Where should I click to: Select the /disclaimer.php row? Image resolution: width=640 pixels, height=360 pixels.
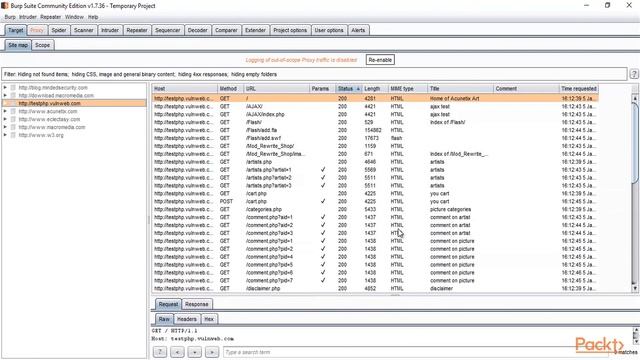376,288
